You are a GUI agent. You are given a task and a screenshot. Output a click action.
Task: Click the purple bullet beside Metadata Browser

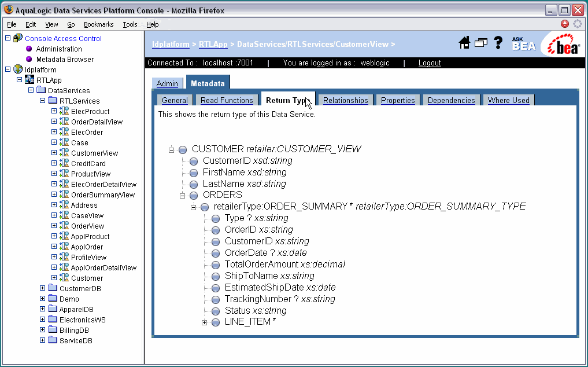(x=29, y=60)
